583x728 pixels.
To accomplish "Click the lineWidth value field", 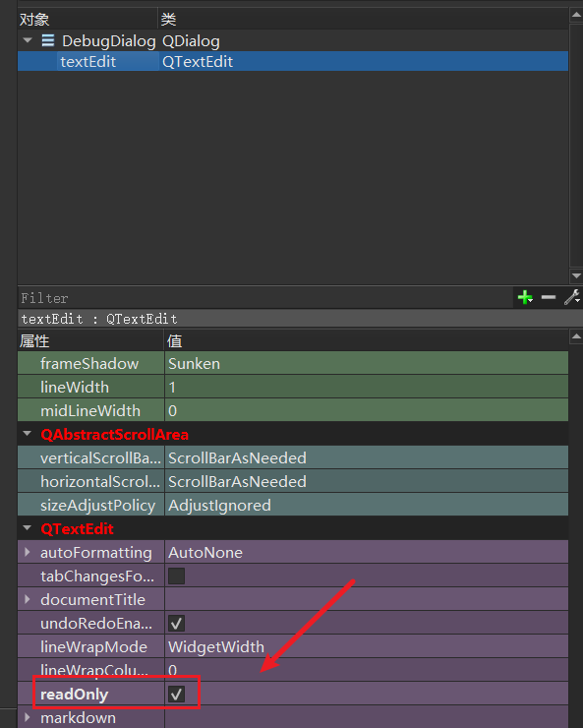I will [367, 387].
